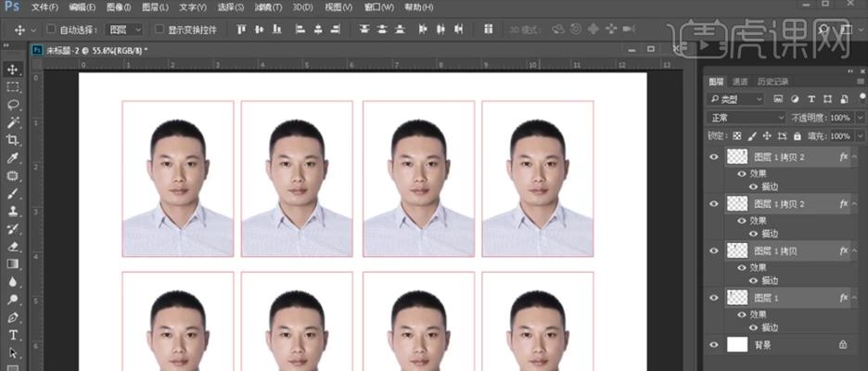
Task: Align left edges in options bar
Action: click(300, 30)
